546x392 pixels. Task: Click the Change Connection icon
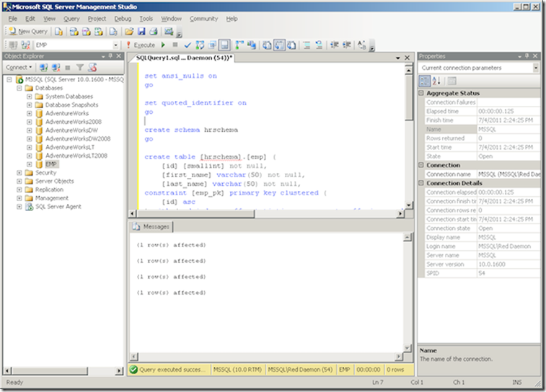[25, 45]
